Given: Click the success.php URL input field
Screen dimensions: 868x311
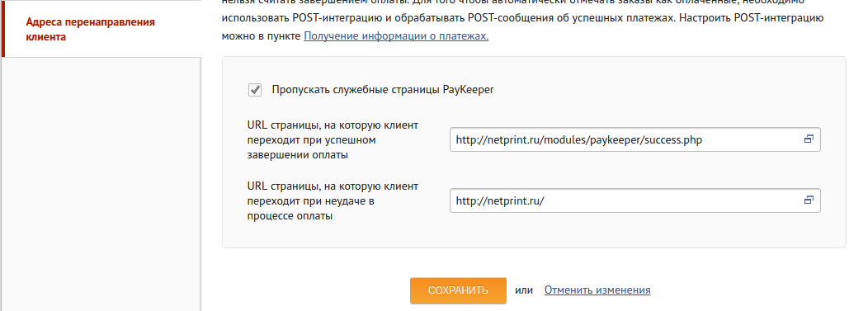Looking at the screenshot, I should click(635, 139).
